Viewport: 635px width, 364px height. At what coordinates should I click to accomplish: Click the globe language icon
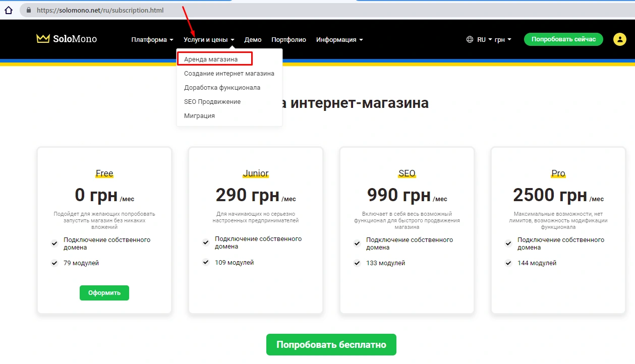(470, 40)
